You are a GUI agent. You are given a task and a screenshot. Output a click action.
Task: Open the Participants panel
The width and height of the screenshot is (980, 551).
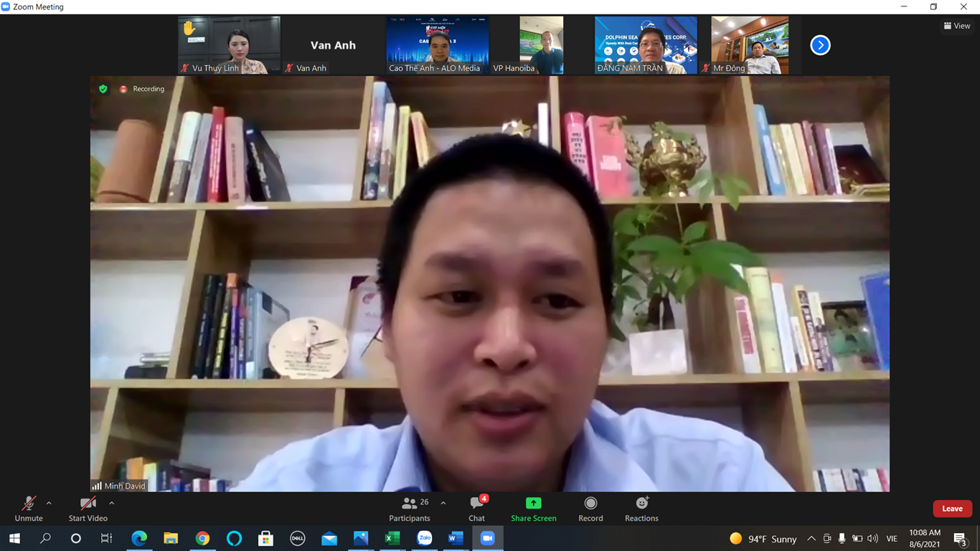click(x=410, y=509)
